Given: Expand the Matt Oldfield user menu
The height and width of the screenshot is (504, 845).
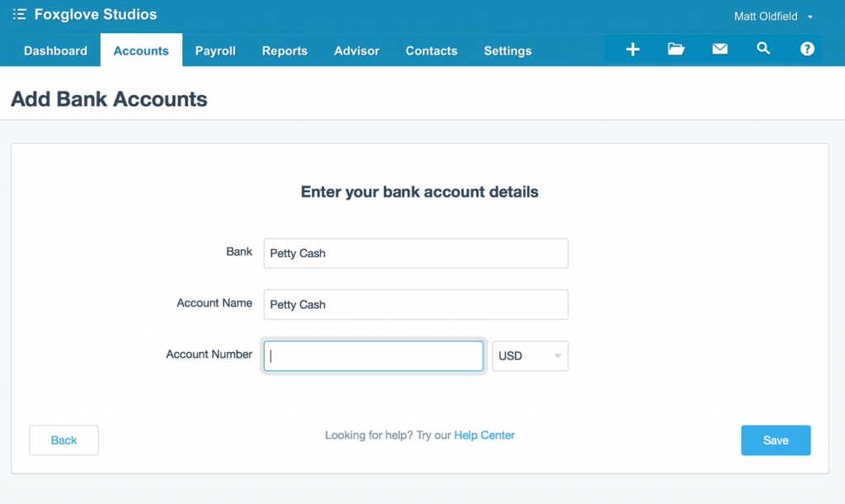Looking at the screenshot, I should [773, 16].
